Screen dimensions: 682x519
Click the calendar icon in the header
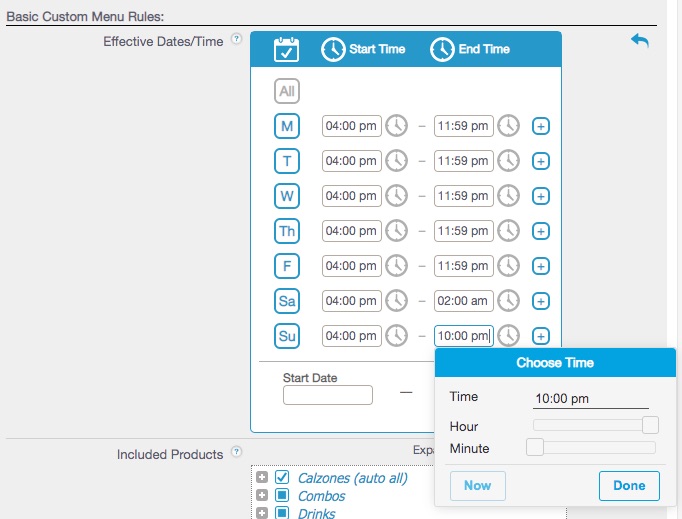(287, 49)
